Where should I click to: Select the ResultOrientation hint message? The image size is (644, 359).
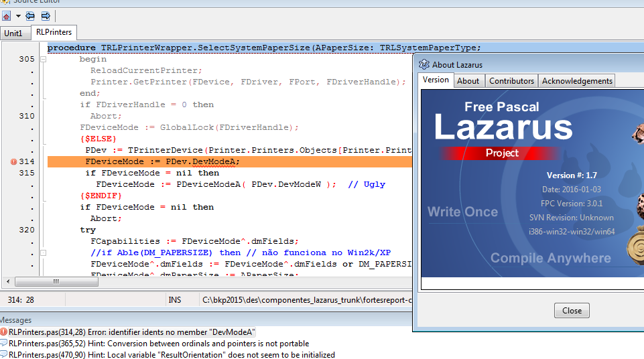(x=172, y=354)
